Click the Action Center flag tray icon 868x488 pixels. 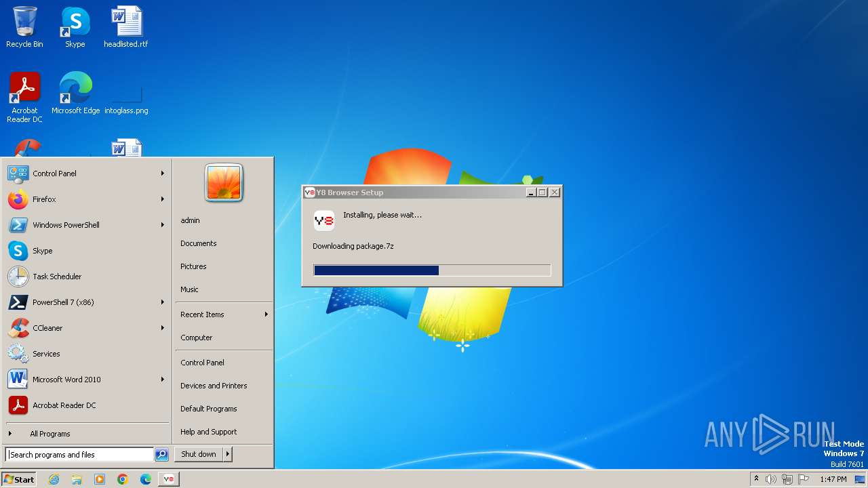804,479
